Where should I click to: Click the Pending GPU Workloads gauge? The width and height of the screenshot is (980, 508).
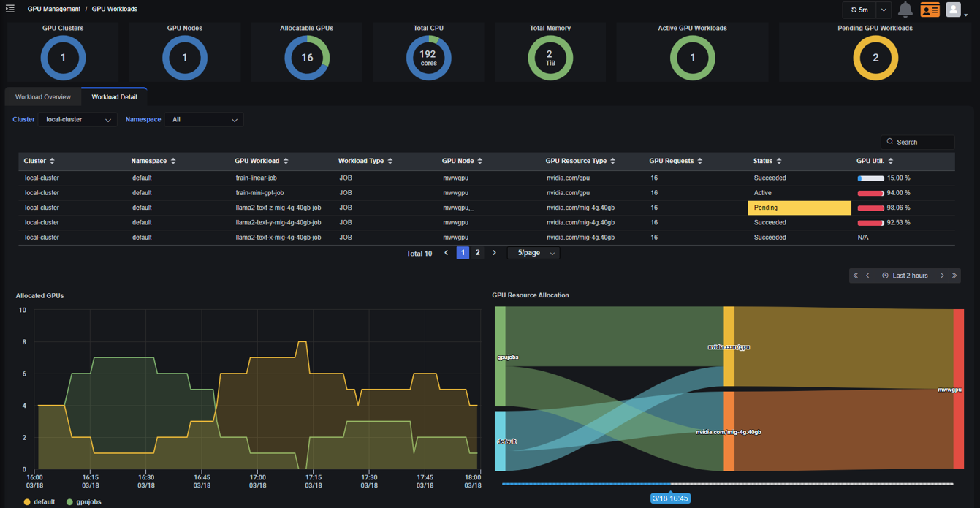(875, 58)
